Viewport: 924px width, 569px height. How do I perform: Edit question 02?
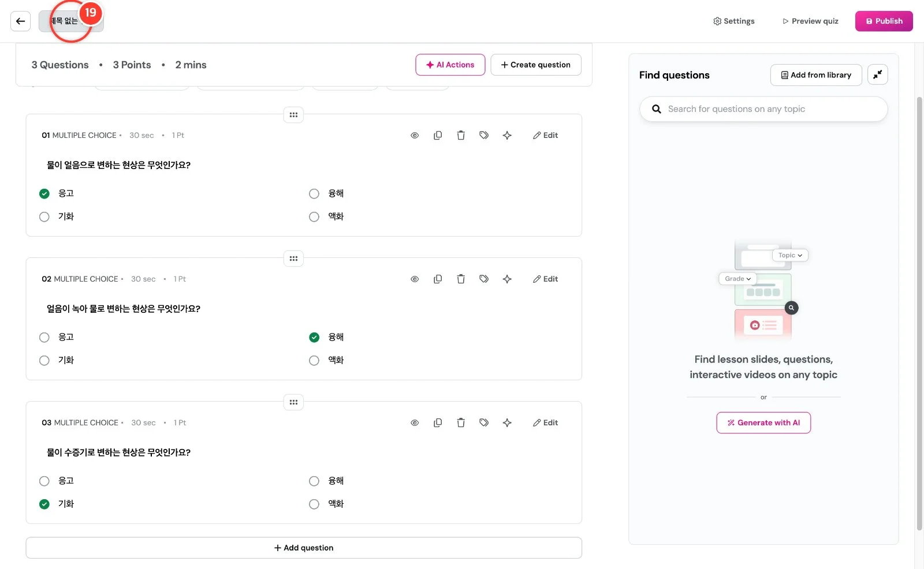(545, 279)
